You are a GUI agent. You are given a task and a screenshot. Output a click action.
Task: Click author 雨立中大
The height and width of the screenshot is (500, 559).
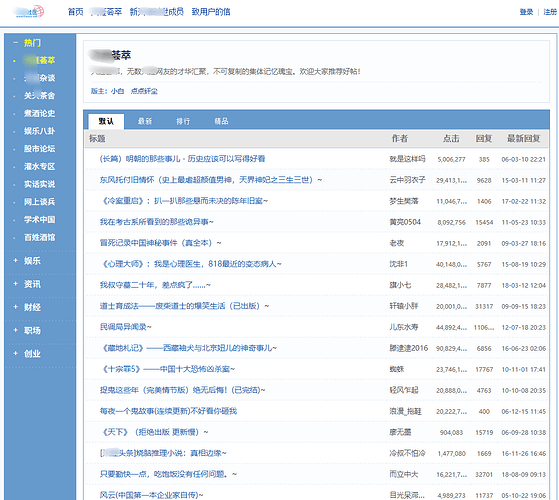404,474
